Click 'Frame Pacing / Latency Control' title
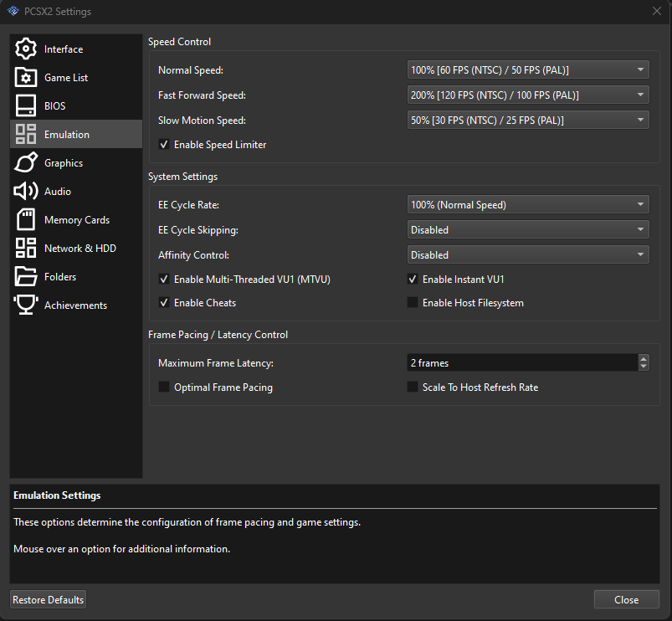The image size is (672, 621). pyautogui.click(x=218, y=335)
